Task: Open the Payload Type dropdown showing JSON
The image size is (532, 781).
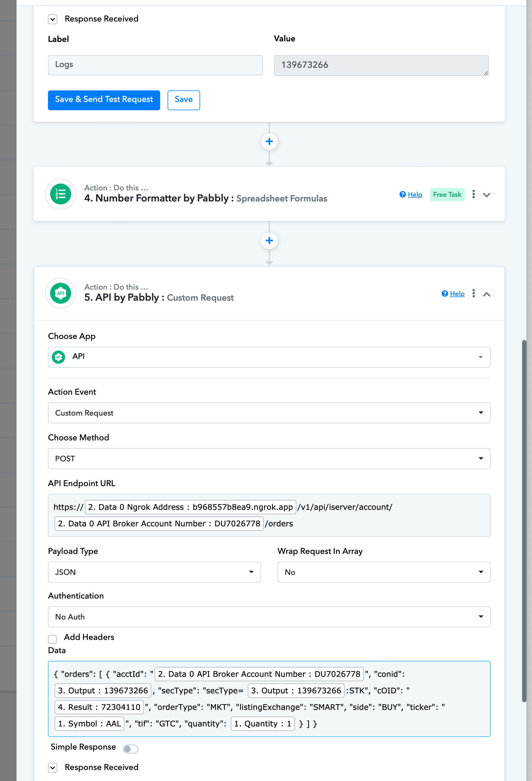Action: click(154, 572)
